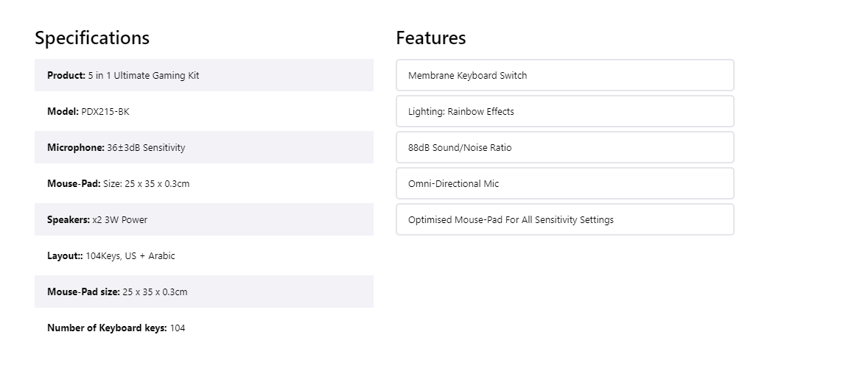Screen dimensions: 868x371
Task: Click the Layout 104Keys US + Arabic row
Action: [203, 255]
